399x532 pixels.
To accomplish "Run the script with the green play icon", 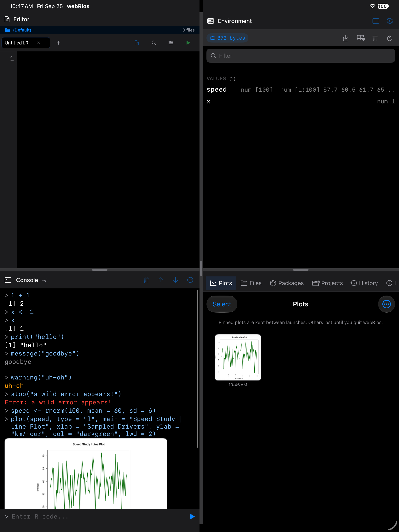I will point(188,43).
